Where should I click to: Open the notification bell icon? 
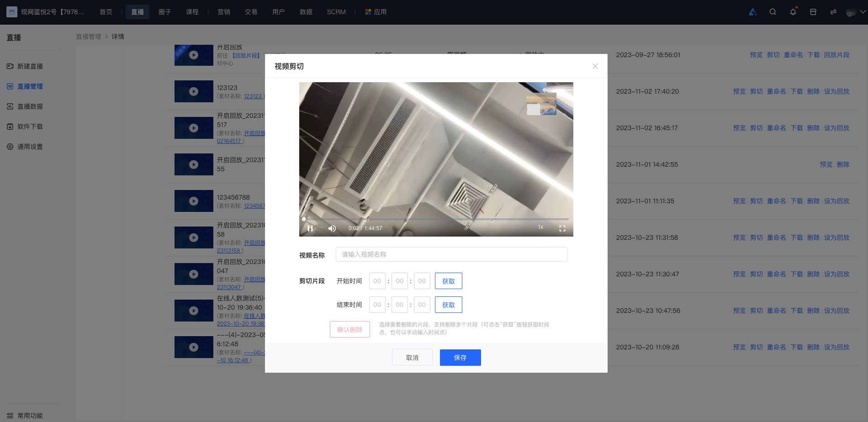pyautogui.click(x=793, y=12)
